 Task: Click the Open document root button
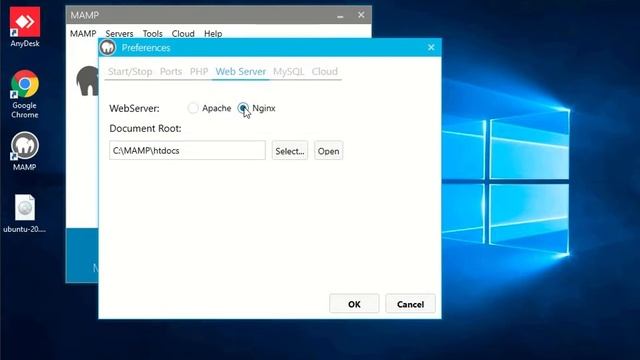329,151
